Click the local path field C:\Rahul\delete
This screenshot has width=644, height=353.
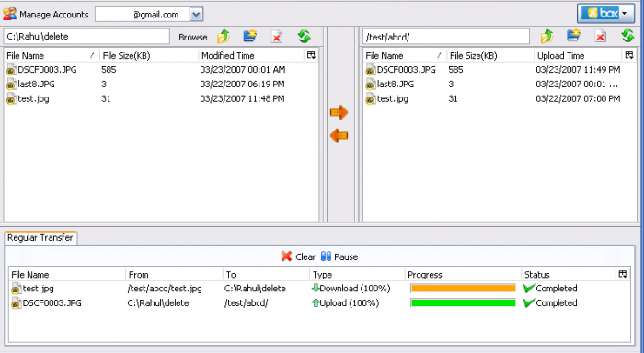point(86,37)
